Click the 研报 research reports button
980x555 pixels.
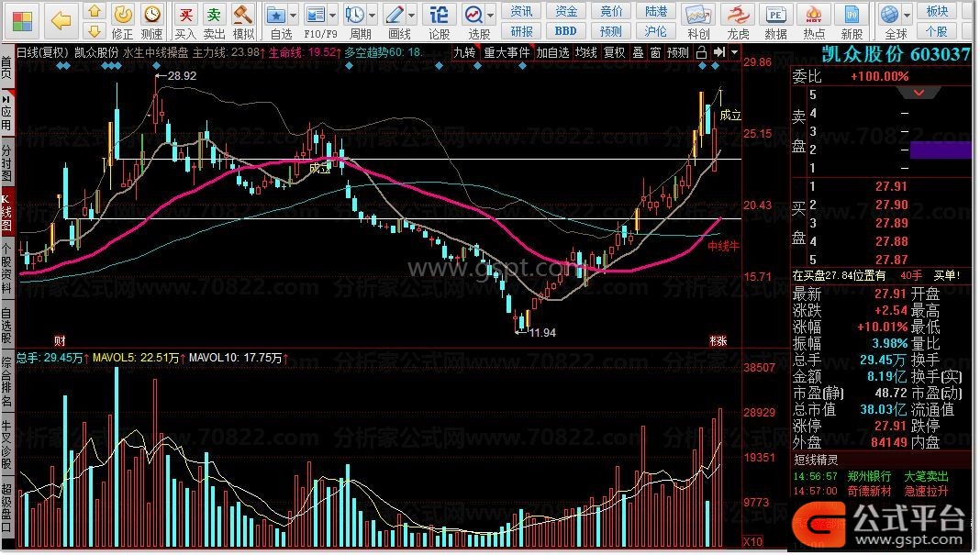(521, 30)
